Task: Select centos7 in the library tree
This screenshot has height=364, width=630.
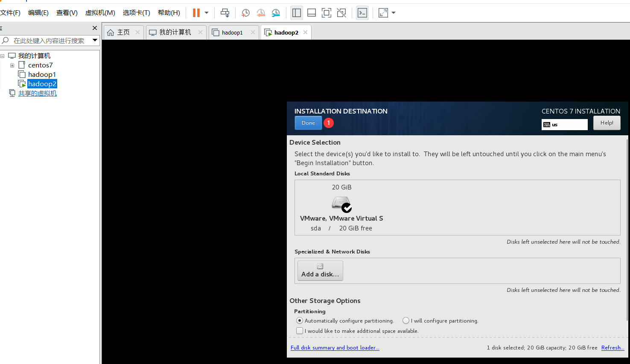Action: click(x=41, y=65)
